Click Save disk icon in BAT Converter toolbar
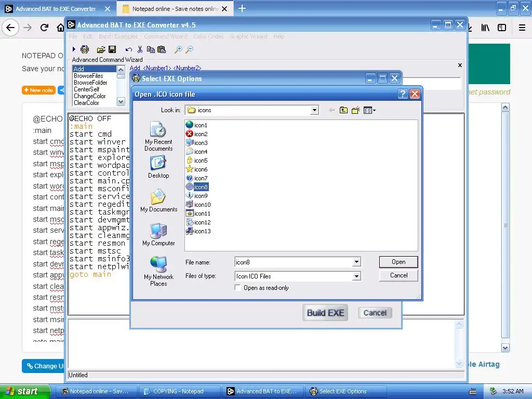Image resolution: width=532 pixels, height=399 pixels. [x=112, y=49]
